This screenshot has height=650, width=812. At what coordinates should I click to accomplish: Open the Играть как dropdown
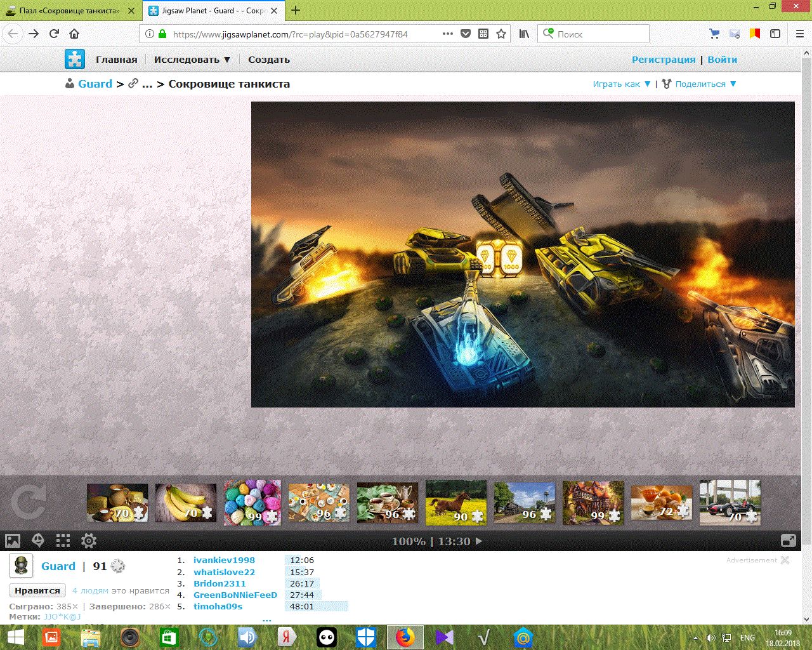622,84
